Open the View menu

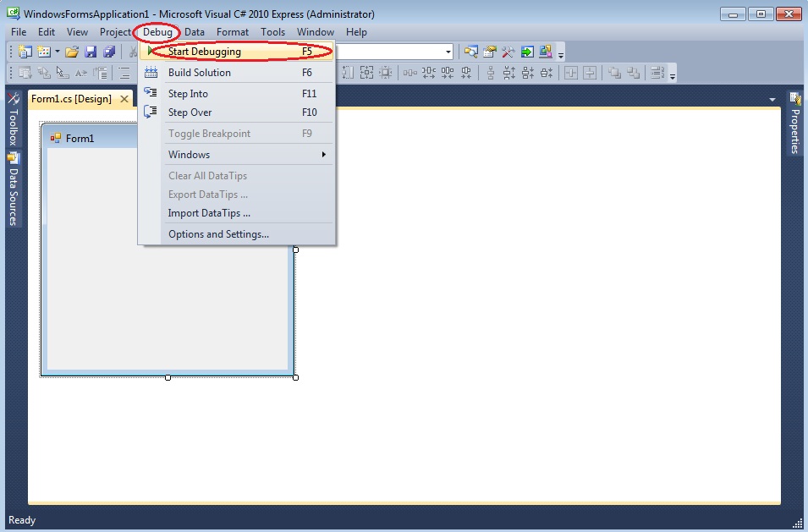pyautogui.click(x=77, y=32)
